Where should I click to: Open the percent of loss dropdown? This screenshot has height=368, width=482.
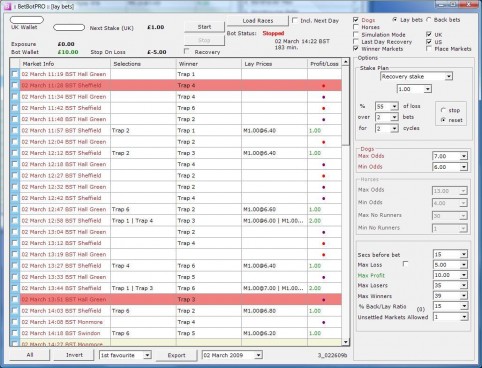click(394, 106)
